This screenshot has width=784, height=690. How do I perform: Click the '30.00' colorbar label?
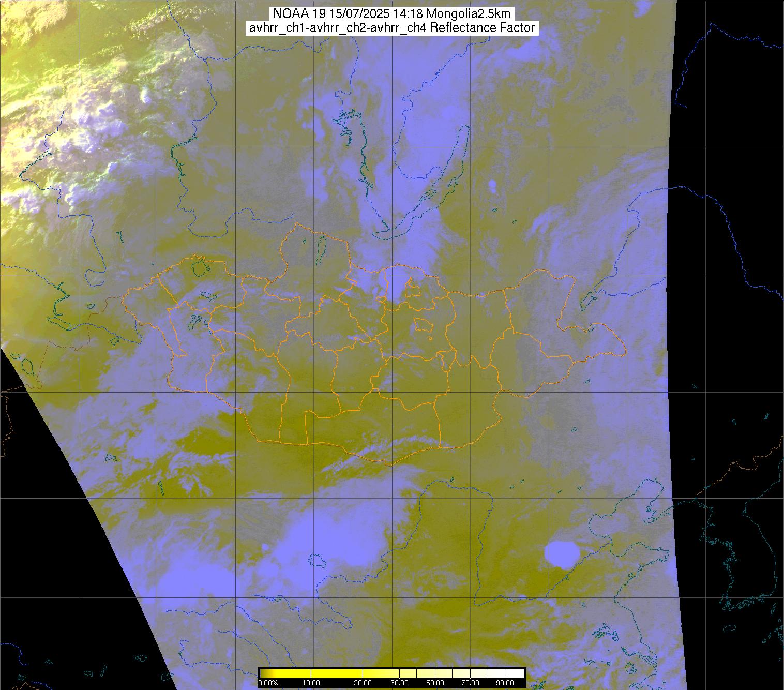click(x=400, y=683)
